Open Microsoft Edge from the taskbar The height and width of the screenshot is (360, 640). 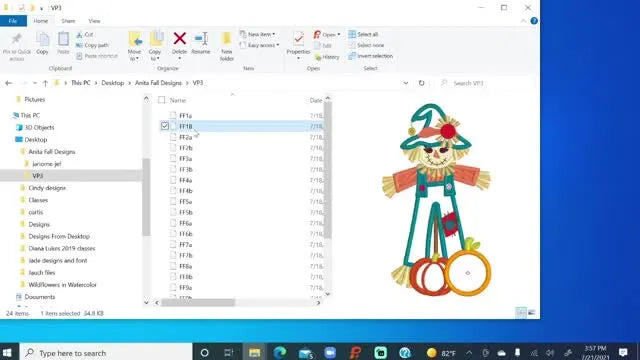point(280,352)
